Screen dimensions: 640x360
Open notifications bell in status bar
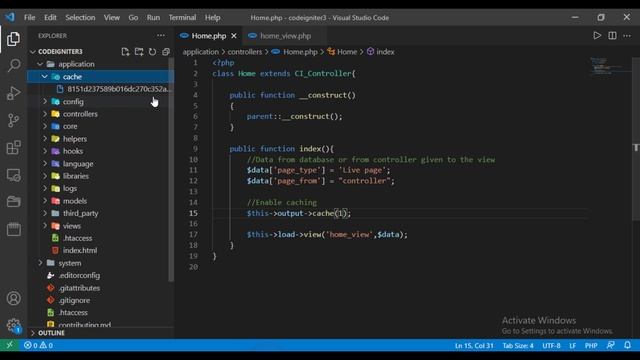(x=627, y=345)
